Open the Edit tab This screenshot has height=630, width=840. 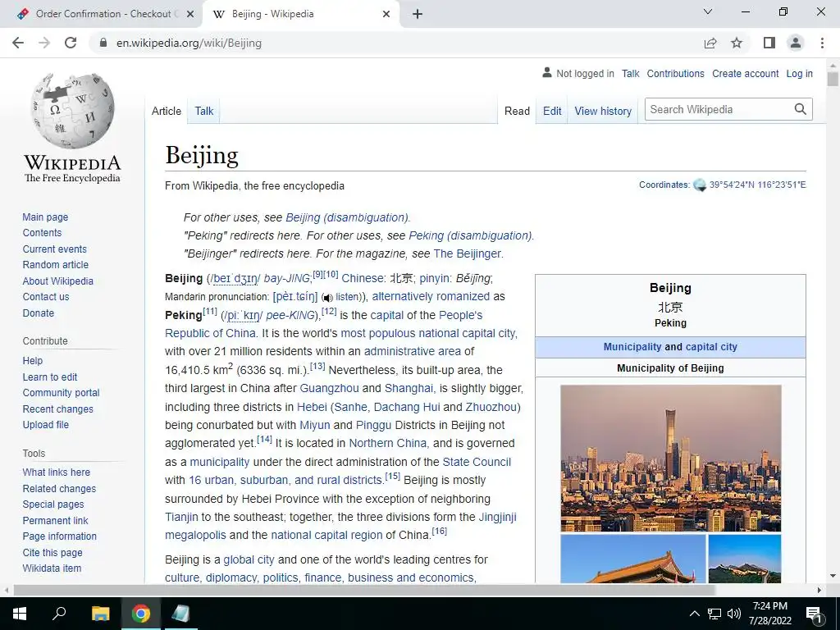click(552, 111)
